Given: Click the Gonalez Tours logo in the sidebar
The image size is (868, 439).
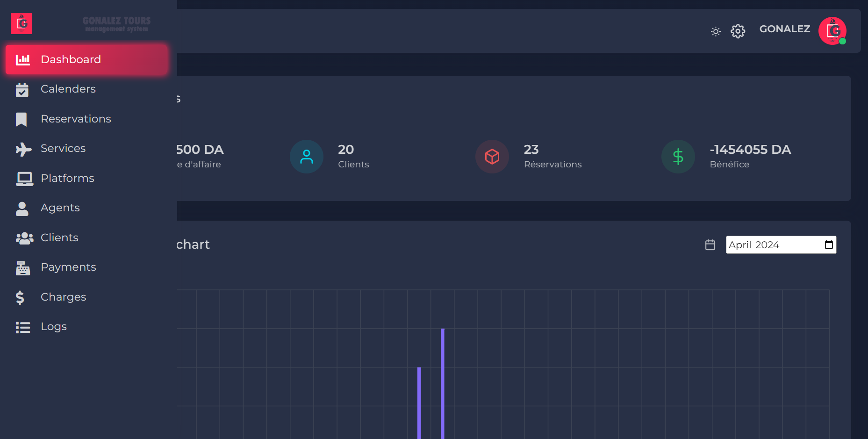Looking at the screenshot, I should pos(22,23).
